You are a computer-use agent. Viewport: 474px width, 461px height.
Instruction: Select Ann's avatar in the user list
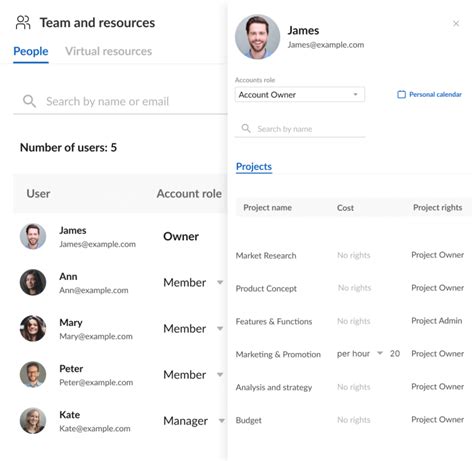click(x=33, y=282)
